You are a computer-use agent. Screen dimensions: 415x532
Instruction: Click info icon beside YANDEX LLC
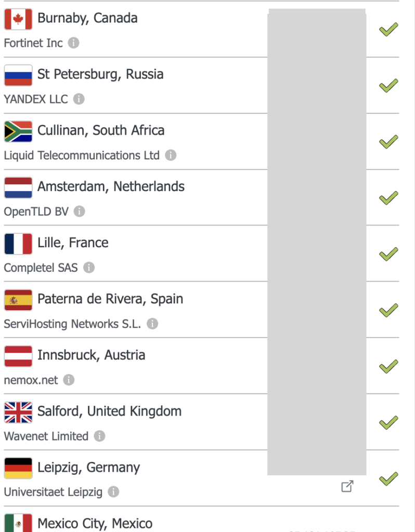click(x=79, y=99)
